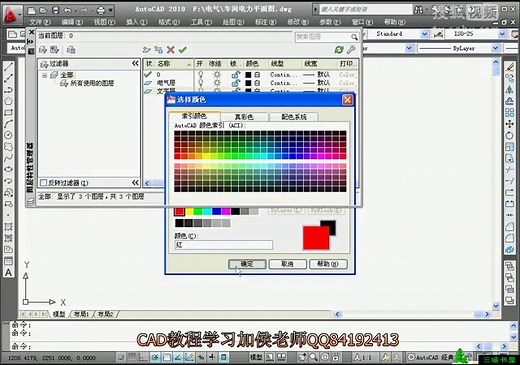Viewport: 520px width, 365px height.
Task: Switch to 布局1 layout tab
Action: coord(81,314)
